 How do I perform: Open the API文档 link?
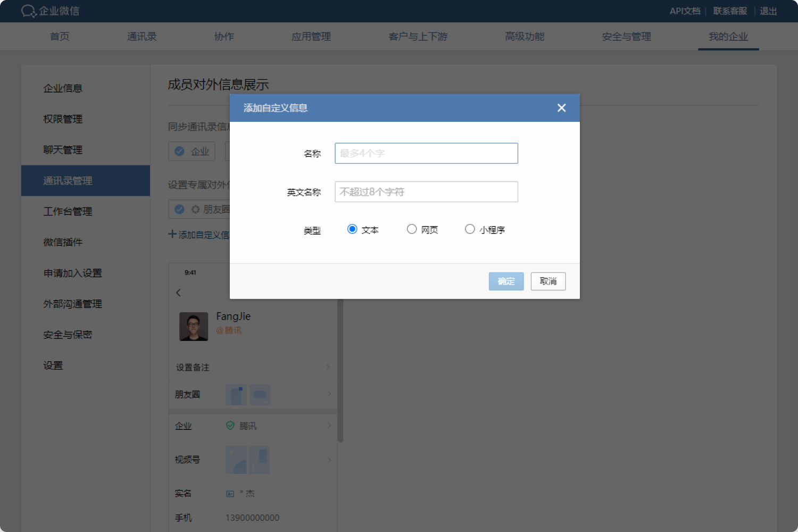685,11
